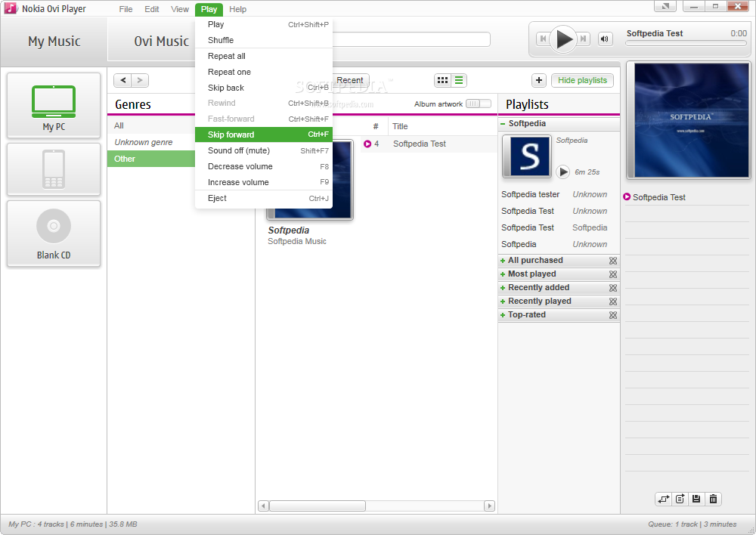Clear the queue with trash icon
Screen dimensions: 756x535
point(713,499)
